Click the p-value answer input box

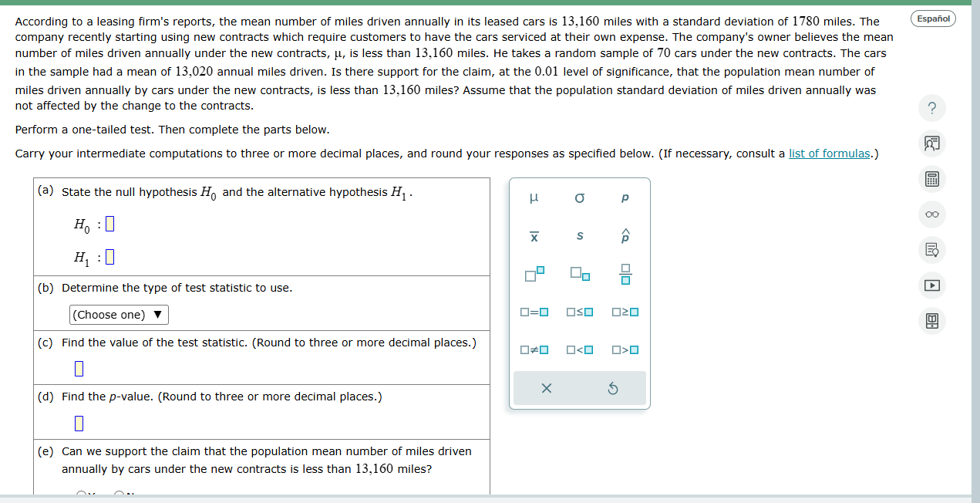point(79,424)
